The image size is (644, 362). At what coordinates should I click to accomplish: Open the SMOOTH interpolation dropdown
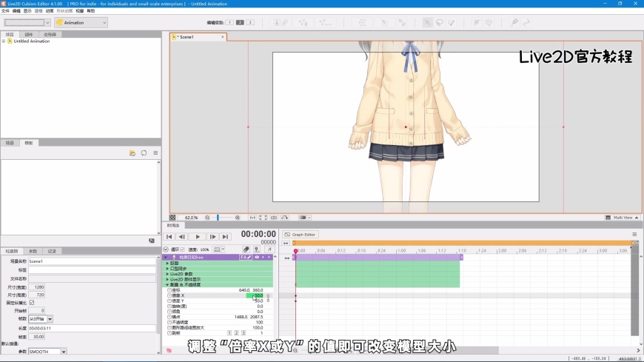coord(64,352)
